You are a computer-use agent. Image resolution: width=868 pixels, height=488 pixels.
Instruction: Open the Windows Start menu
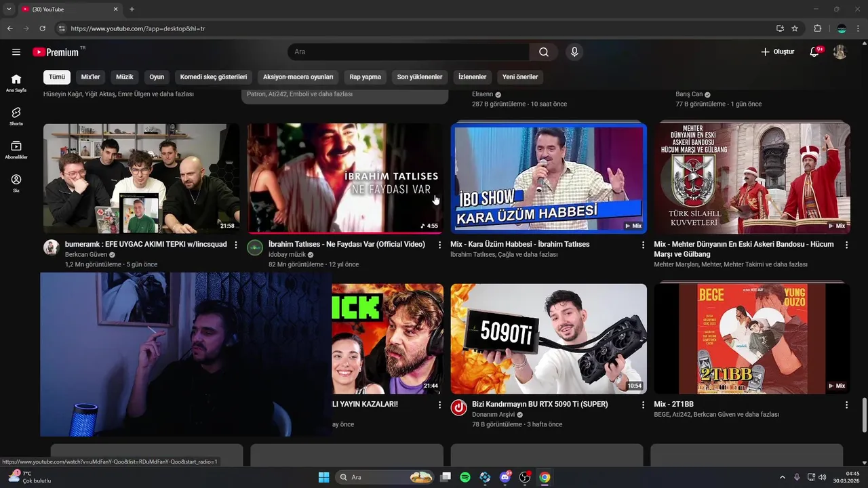point(323,477)
